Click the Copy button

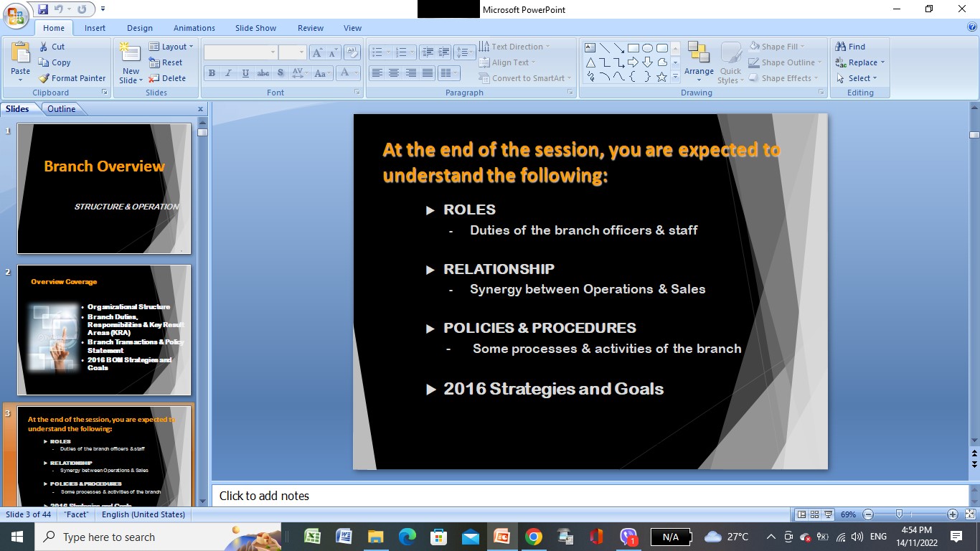pyautogui.click(x=55, y=62)
